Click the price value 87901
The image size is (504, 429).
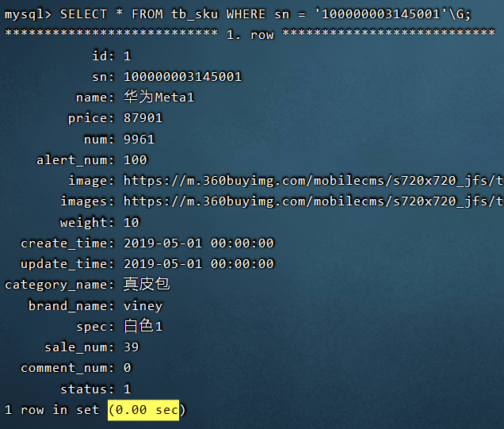[143, 118]
